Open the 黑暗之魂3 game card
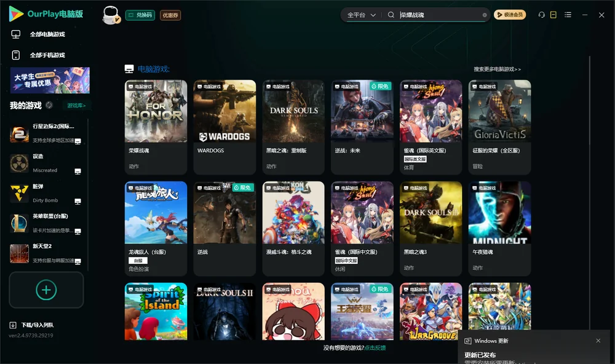This screenshot has height=364, width=615. [430, 229]
